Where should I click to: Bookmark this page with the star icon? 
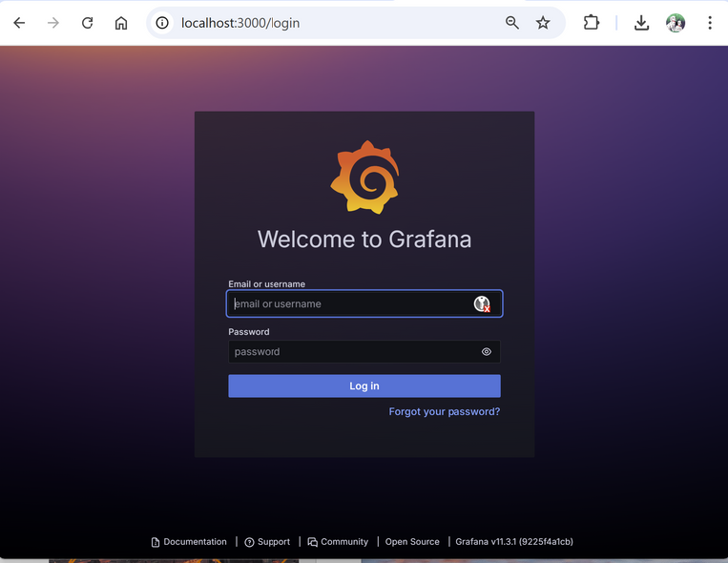coord(543,23)
